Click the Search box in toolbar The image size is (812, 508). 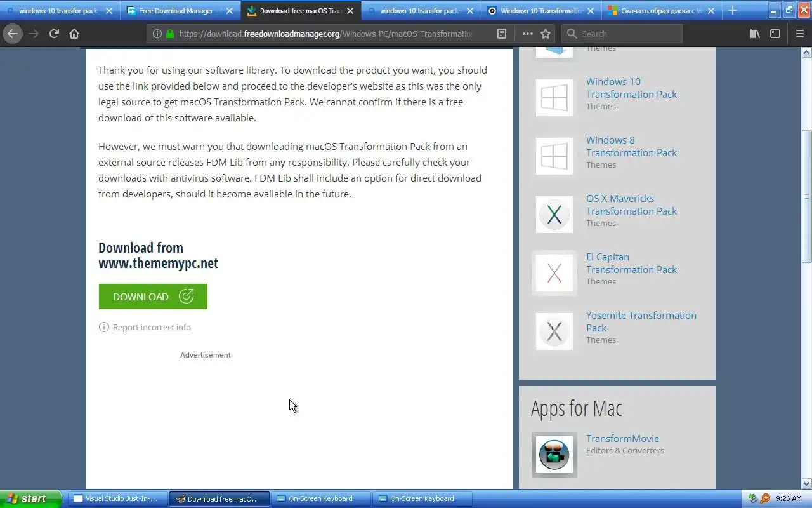click(x=622, y=34)
